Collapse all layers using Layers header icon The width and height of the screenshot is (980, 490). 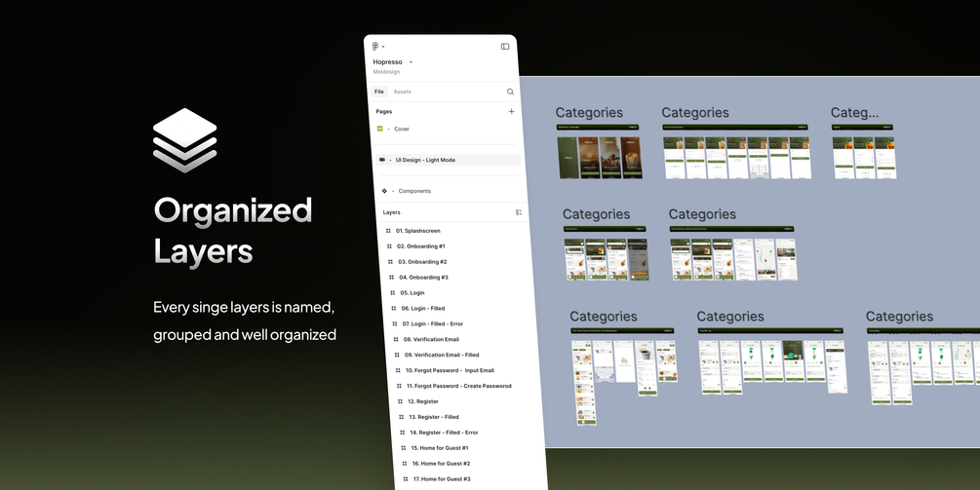519,212
